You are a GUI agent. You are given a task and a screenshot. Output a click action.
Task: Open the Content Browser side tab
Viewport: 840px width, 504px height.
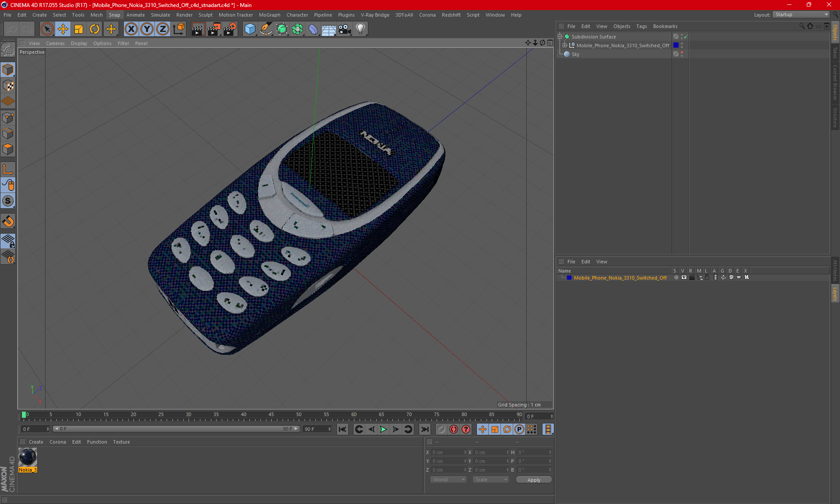point(835,82)
